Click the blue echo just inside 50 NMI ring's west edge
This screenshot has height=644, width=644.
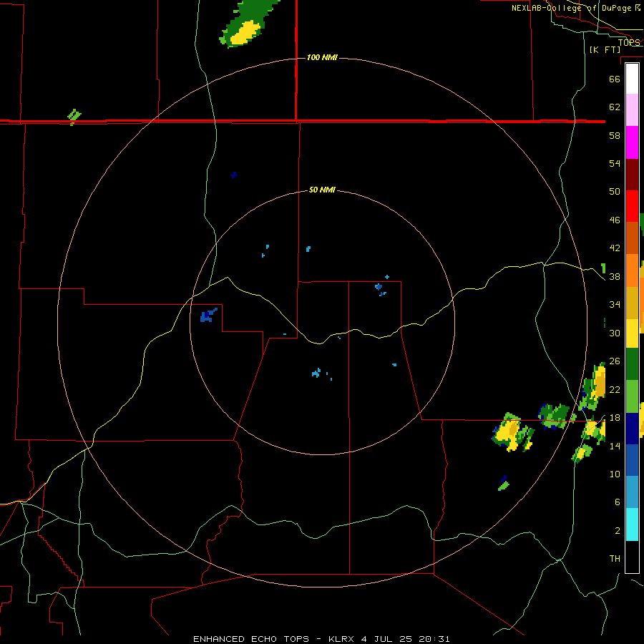pyautogui.click(x=208, y=316)
